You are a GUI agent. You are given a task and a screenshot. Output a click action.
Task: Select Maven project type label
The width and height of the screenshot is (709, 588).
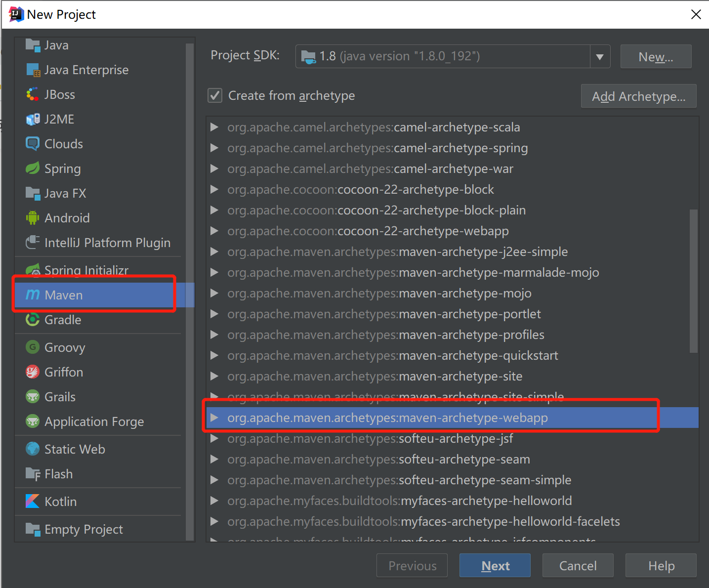pyautogui.click(x=64, y=295)
